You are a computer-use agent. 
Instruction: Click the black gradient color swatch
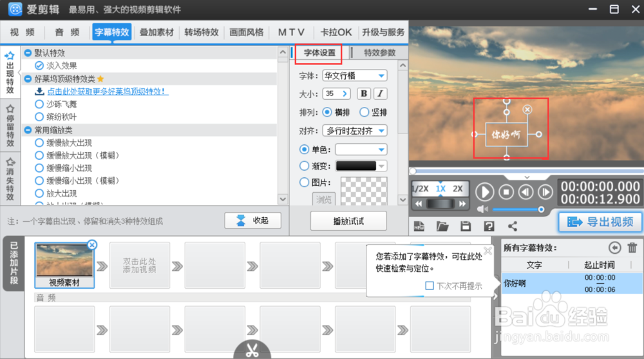(356, 166)
